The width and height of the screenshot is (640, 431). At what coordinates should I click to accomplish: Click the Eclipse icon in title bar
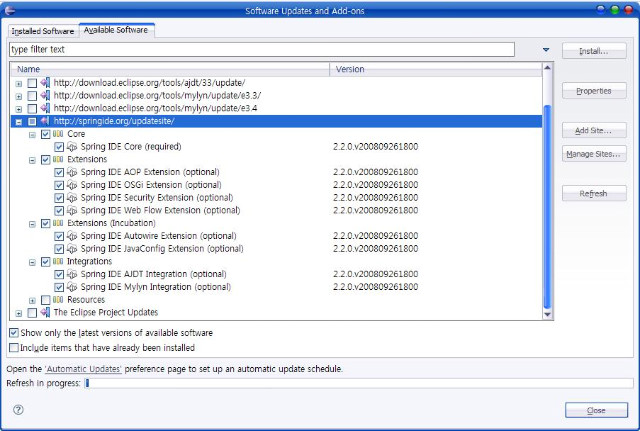point(10,10)
